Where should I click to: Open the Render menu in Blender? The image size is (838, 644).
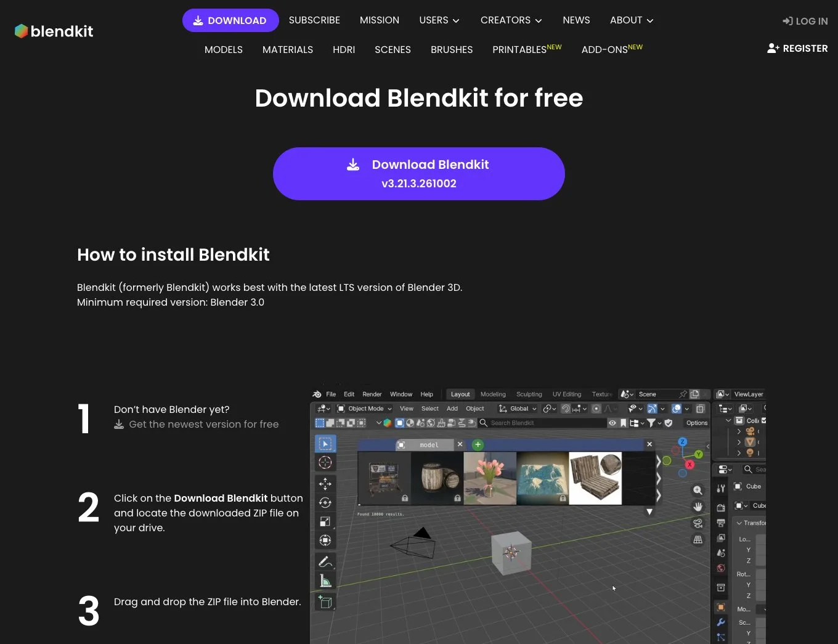[x=372, y=394]
